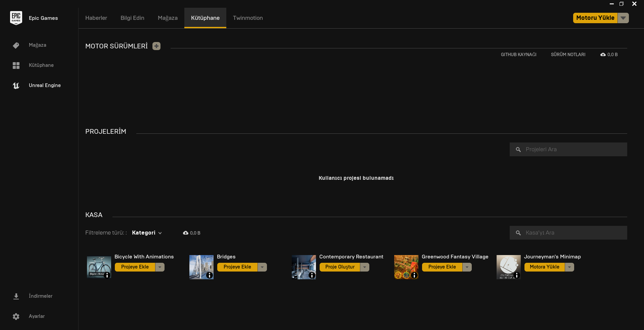Click the Kütüphane label in the sidebar
This screenshot has width=644, height=330.
41,65
